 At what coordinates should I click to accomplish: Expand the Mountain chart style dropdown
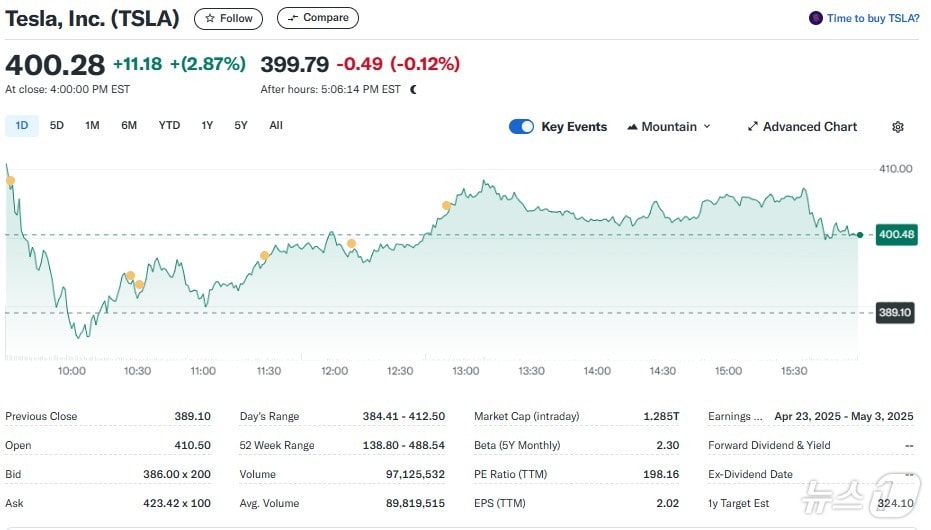707,127
